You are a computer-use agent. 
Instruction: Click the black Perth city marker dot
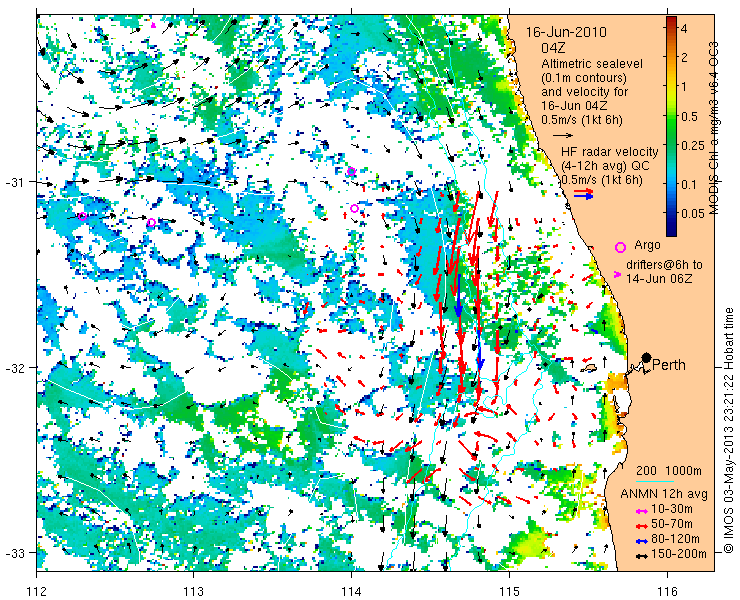[647, 357]
